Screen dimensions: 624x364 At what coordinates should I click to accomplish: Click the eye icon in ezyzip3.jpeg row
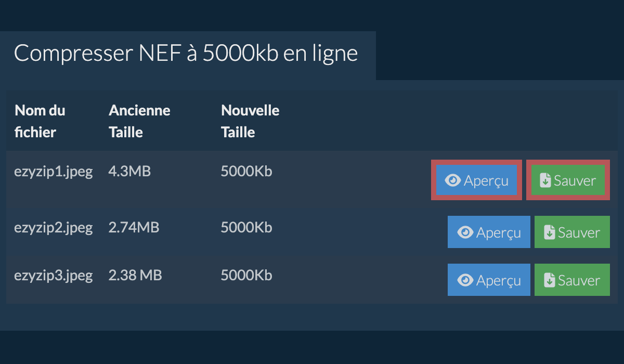pyautogui.click(x=465, y=280)
